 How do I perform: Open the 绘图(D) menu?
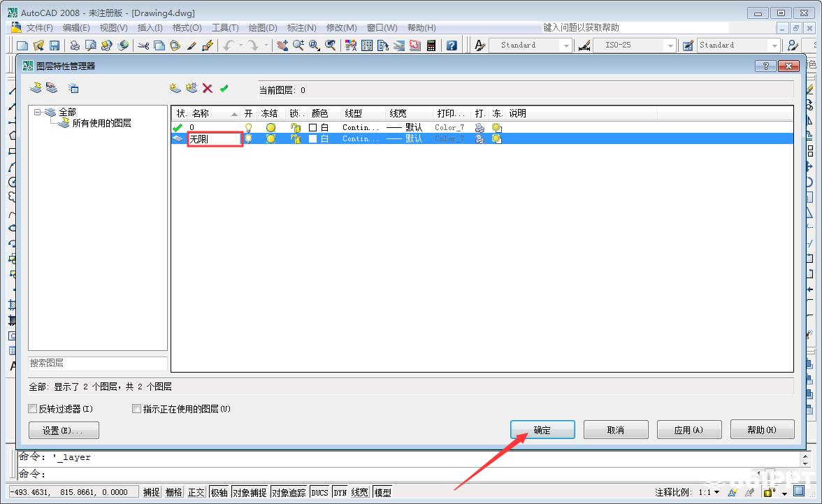point(263,27)
